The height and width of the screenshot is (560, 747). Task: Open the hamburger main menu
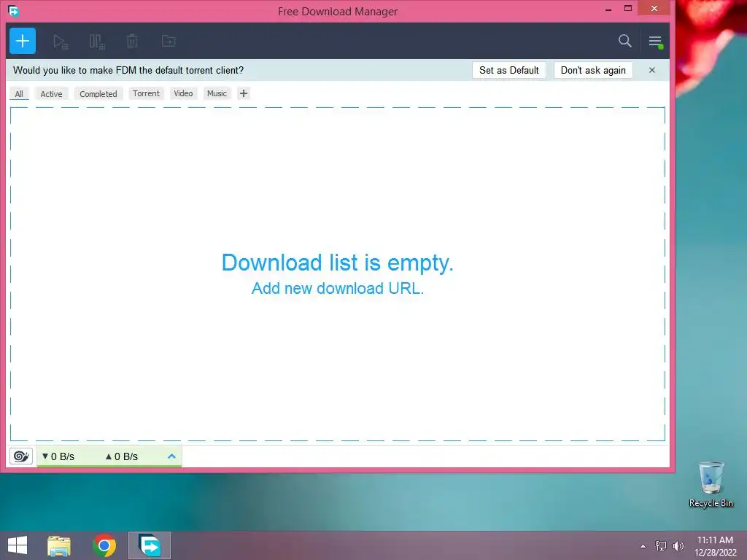[656, 42]
